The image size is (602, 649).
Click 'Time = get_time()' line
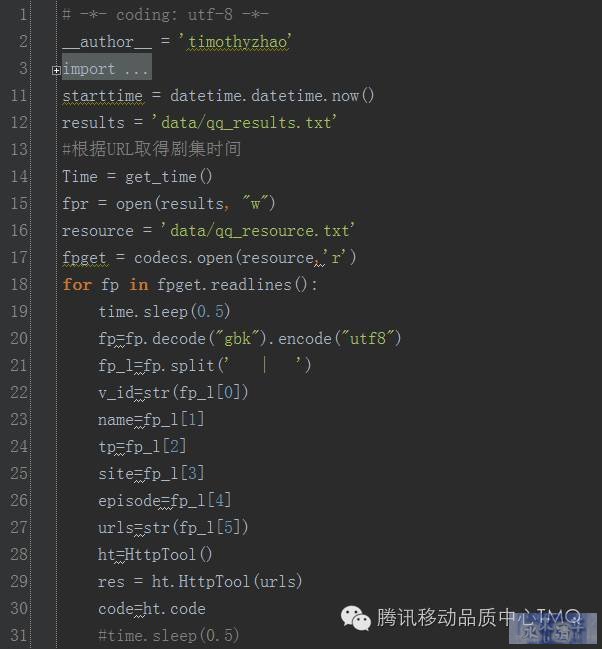(x=137, y=177)
